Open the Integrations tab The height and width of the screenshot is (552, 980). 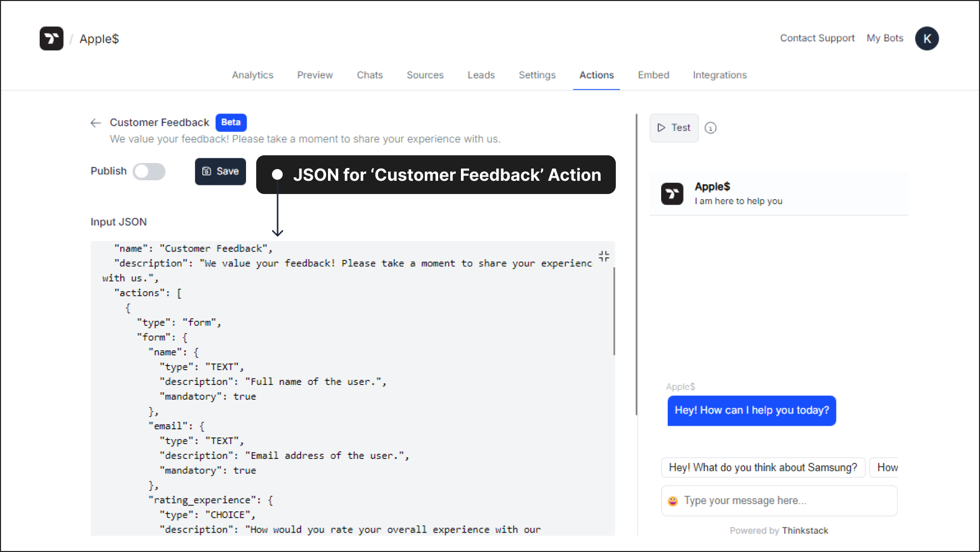click(720, 75)
